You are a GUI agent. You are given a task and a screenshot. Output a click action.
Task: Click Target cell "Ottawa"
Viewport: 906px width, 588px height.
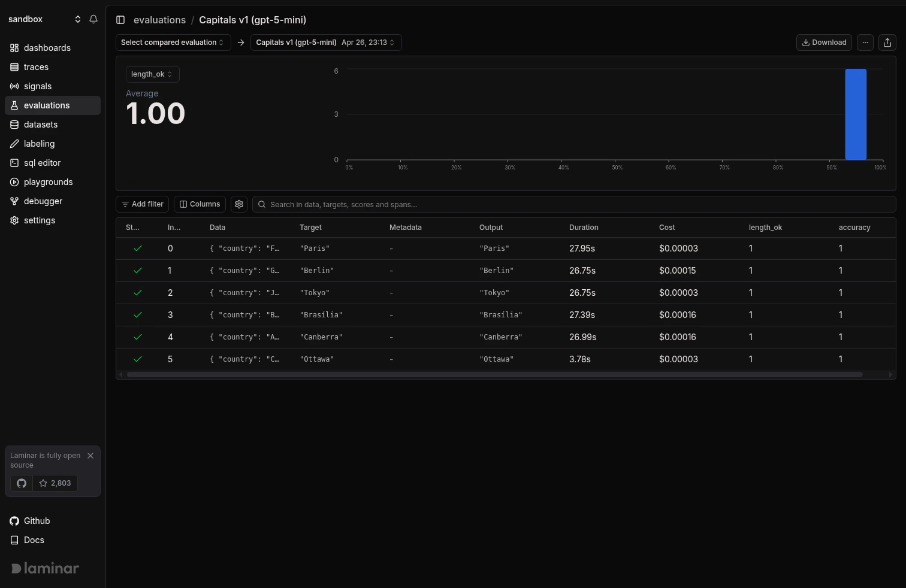click(x=317, y=359)
